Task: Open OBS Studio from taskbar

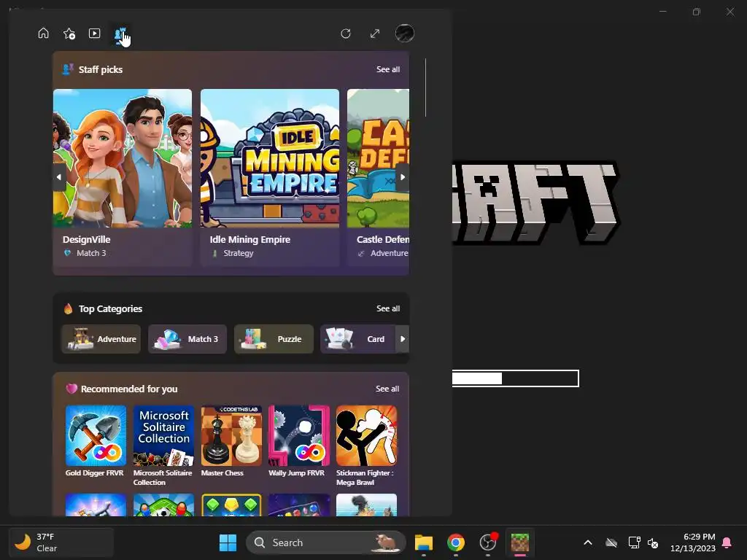Action: 488,542
